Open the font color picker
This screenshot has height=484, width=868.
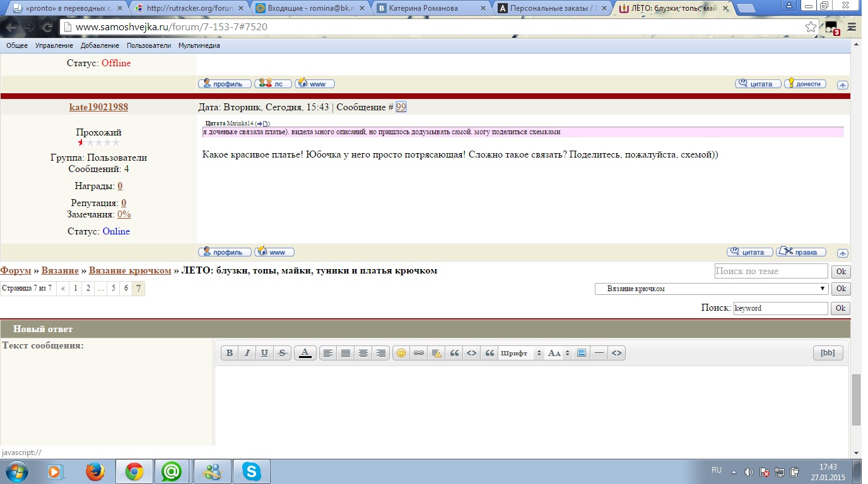tap(305, 353)
